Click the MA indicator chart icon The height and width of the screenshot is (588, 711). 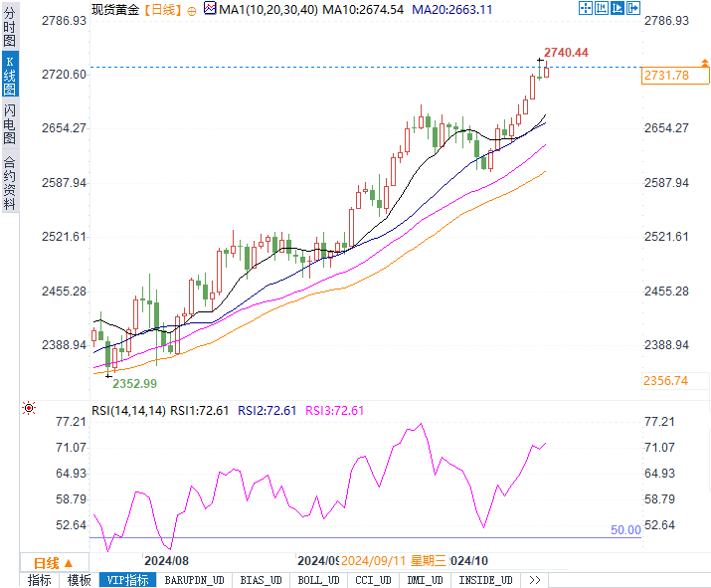[x=209, y=8]
